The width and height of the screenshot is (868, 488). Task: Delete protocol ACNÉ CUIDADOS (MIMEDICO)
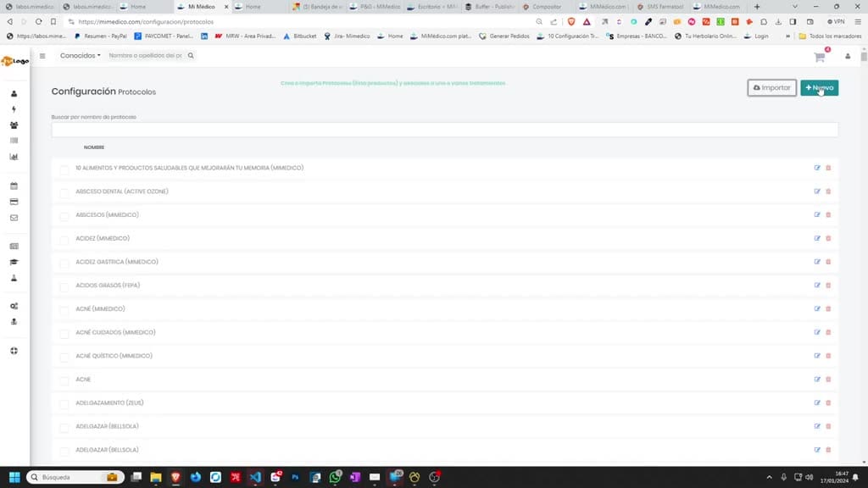[x=828, y=332]
